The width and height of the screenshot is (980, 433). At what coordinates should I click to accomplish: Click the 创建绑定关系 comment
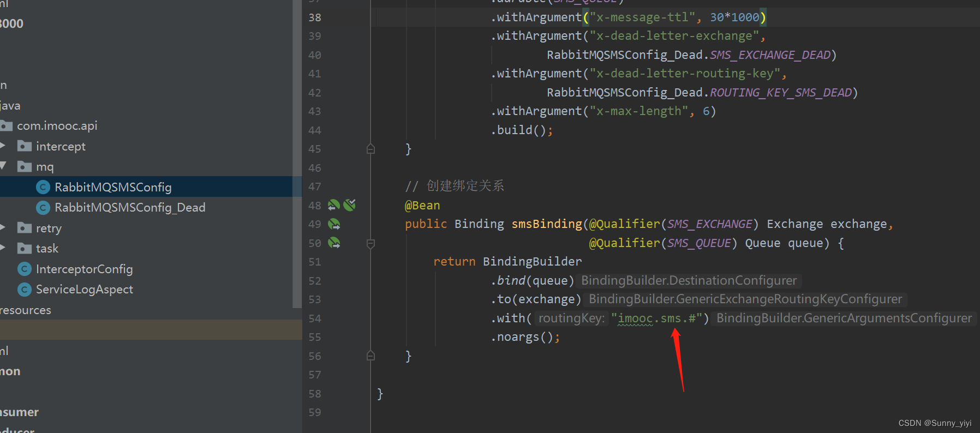pos(465,186)
